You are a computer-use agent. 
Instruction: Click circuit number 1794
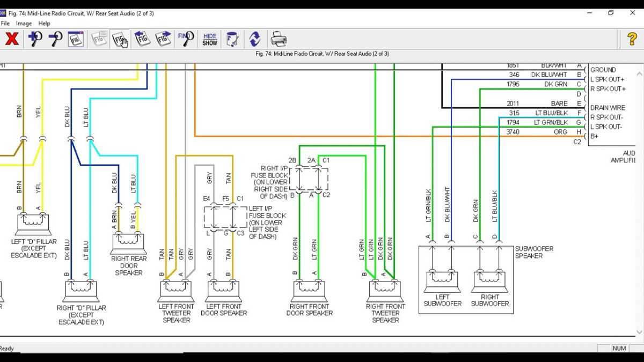pos(513,123)
